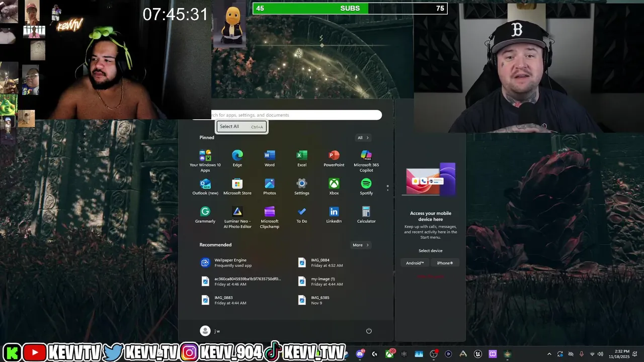644x362 pixels.
Task: Open the To Do app
Action: click(302, 215)
